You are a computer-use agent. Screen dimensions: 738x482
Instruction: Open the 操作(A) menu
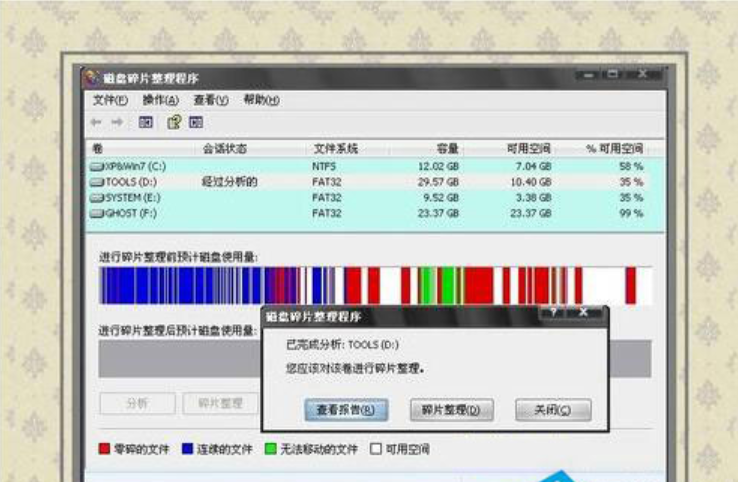pos(160,100)
